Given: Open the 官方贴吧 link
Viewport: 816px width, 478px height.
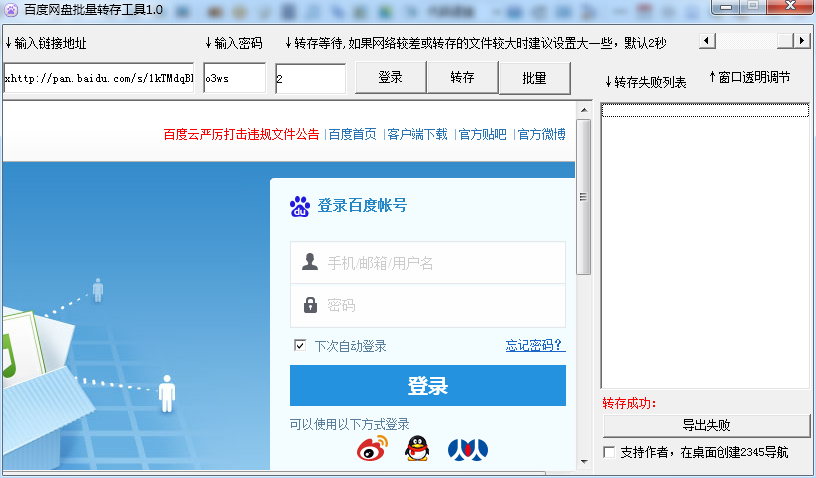Looking at the screenshot, I should pos(482,134).
